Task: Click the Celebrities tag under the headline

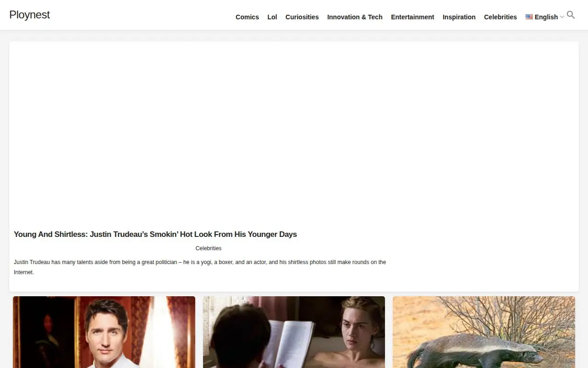Action: pyautogui.click(x=209, y=248)
